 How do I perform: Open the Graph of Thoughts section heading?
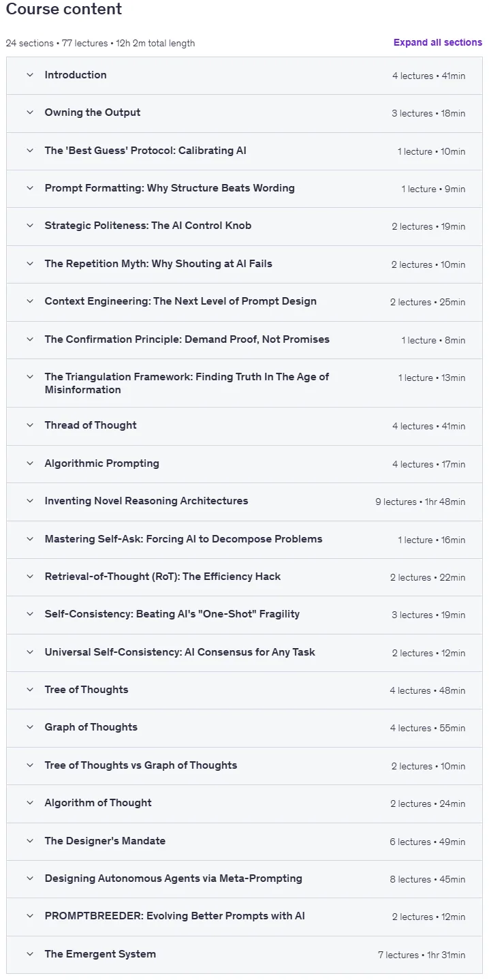coord(91,727)
